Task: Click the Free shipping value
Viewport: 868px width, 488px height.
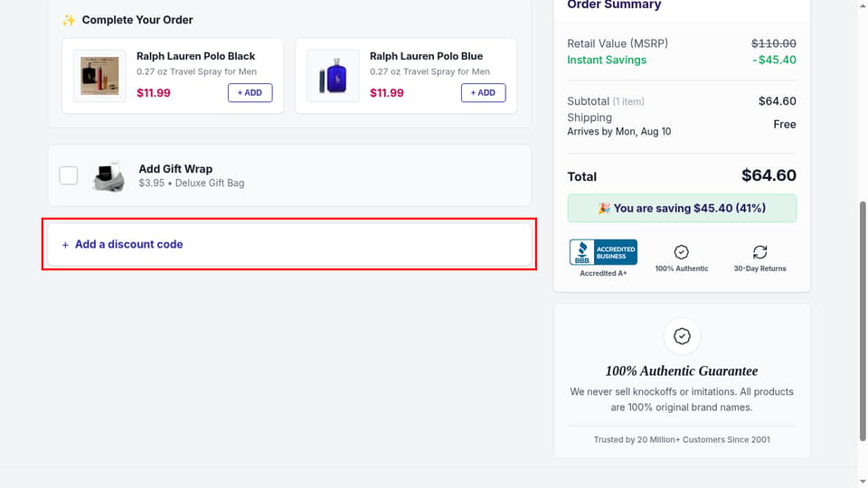Action: point(785,125)
